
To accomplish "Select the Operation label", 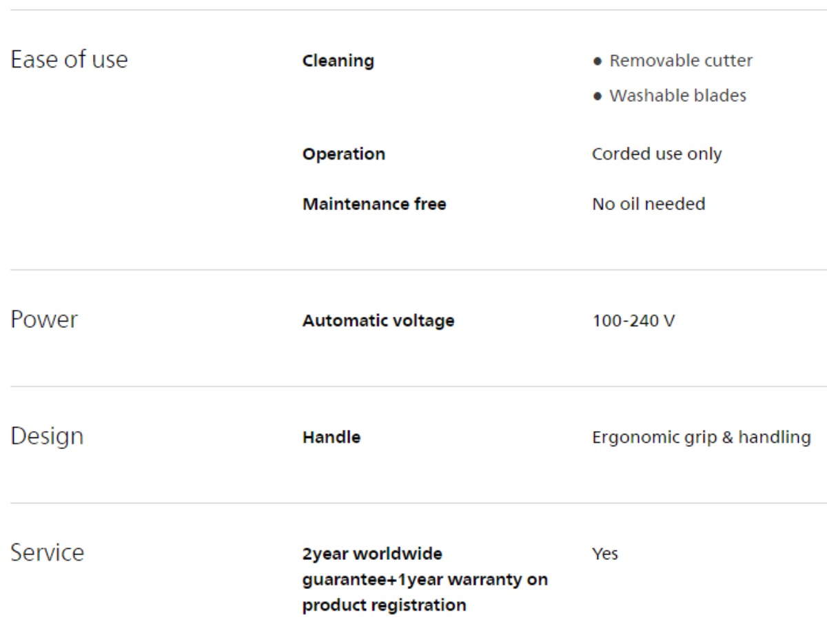I will (x=344, y=154).
